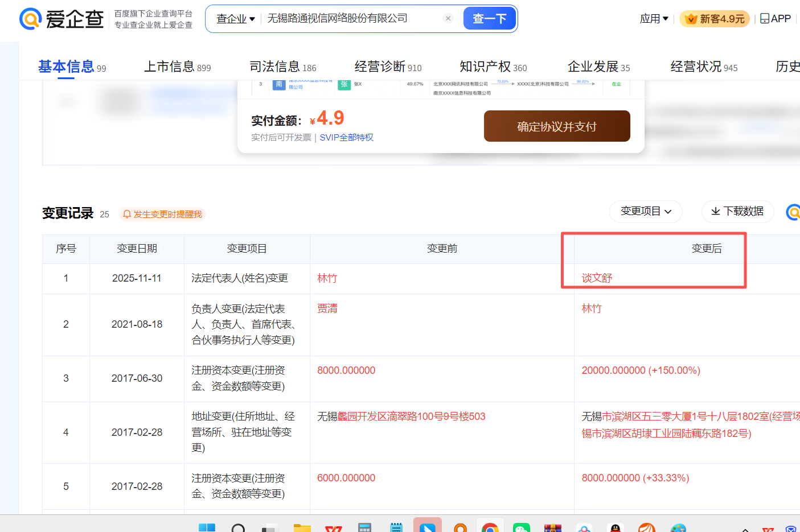800x532 pixels.
Task: Click the company name search input field
Action: [x=347, y=19]
